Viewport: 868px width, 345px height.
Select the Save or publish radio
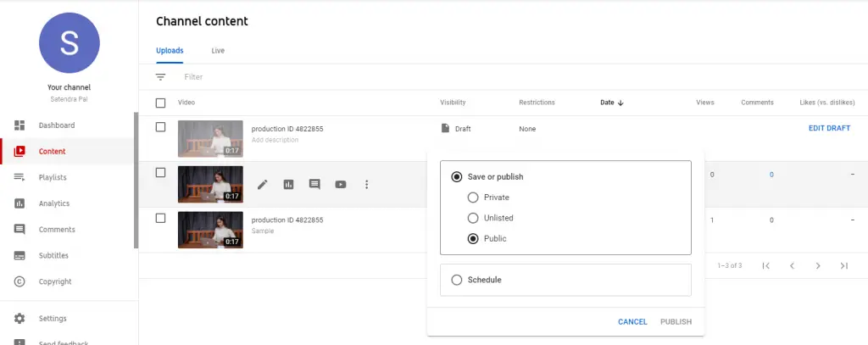(457, 176)
